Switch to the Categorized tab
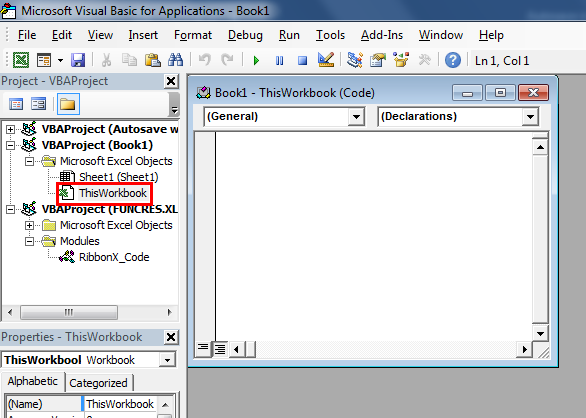The height and width of the screenshot is (418, 586). pyautogui.click(x=98, y=383)
